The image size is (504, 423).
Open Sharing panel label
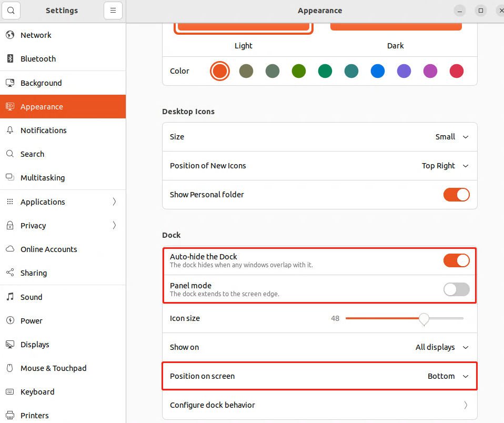(x=34, y=273)
